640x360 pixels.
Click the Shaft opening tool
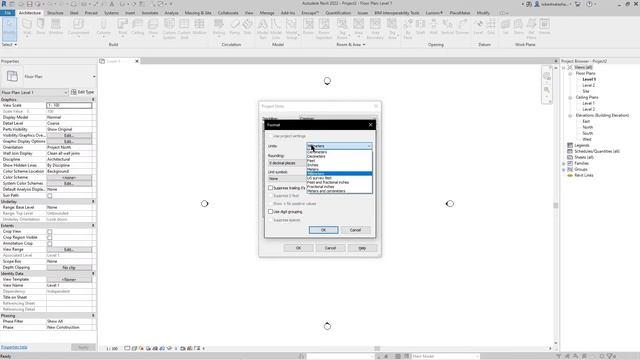tap(420, 27)
